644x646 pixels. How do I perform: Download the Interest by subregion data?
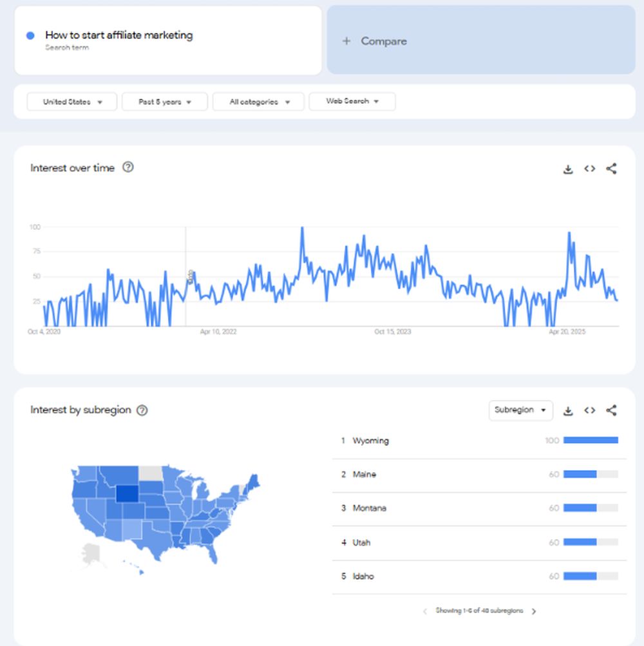pos(567,410)
